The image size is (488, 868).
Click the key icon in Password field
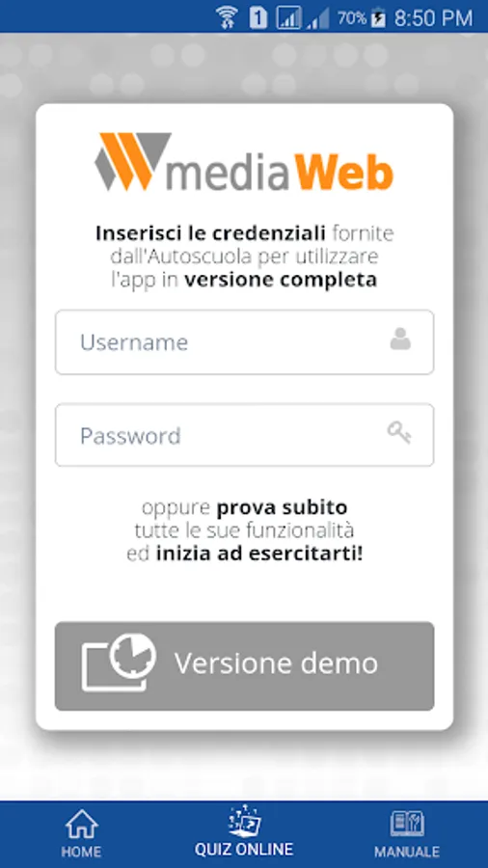coord(399,432)
